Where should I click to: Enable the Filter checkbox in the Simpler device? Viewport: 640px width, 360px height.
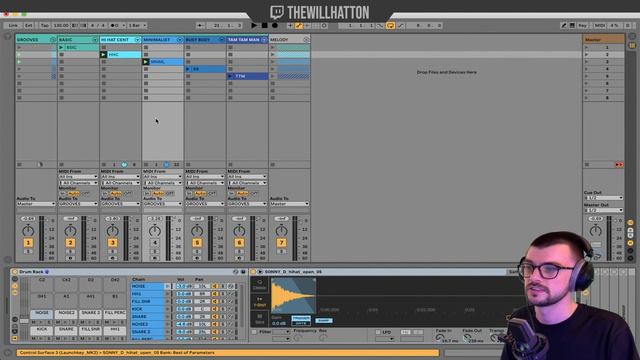point(254,332)
